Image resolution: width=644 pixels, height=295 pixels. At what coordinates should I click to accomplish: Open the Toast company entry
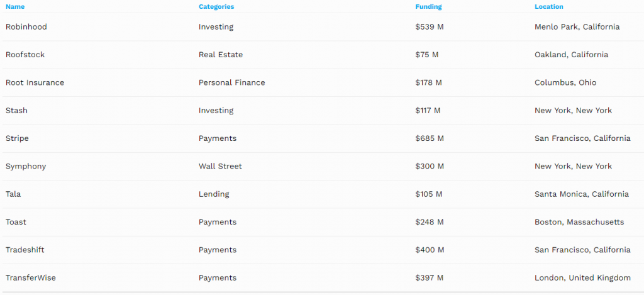16,222
